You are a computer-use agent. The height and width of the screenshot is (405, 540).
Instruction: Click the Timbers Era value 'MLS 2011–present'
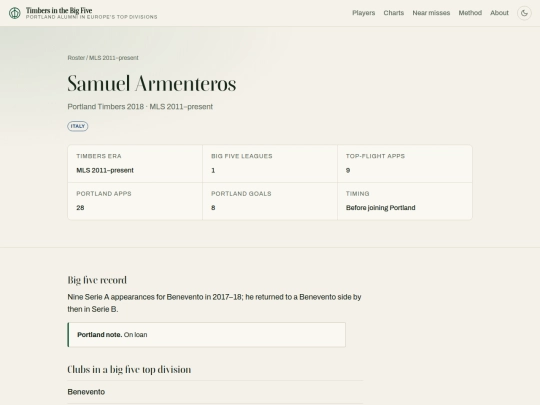pos(105,170)
